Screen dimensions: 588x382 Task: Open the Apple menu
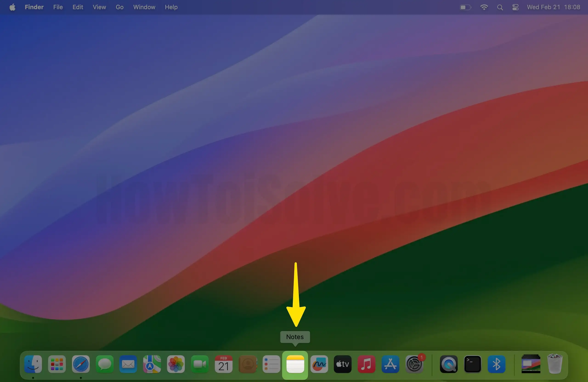click(x=12, y=7)
